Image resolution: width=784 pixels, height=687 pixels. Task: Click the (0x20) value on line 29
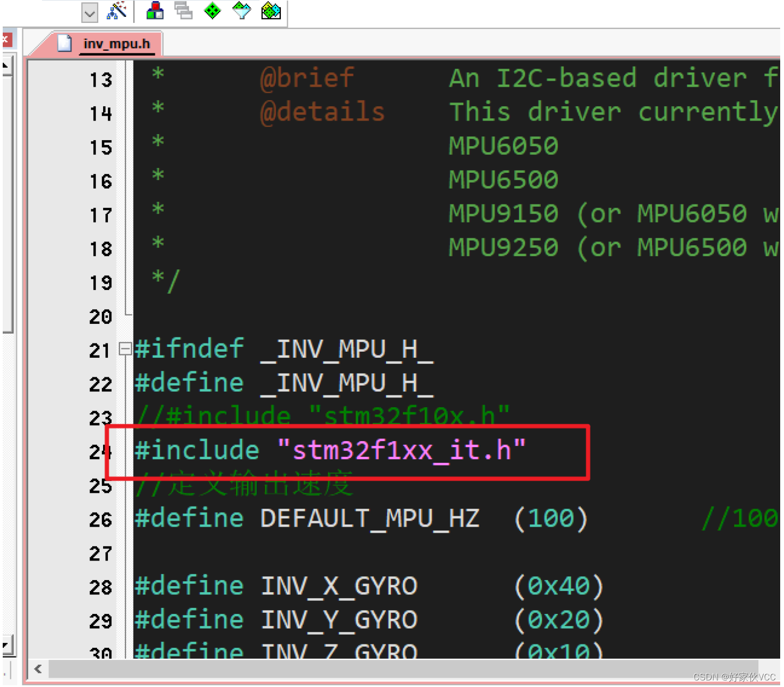coord(558,620)
